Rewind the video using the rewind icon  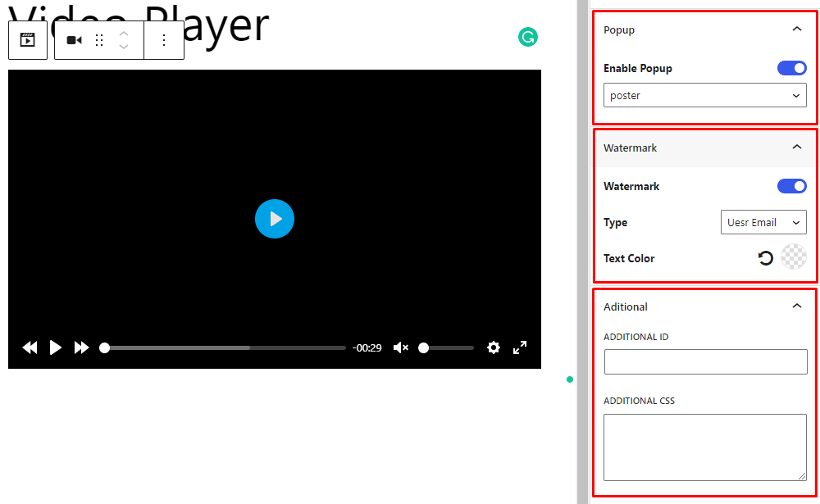tap(29, 347)
